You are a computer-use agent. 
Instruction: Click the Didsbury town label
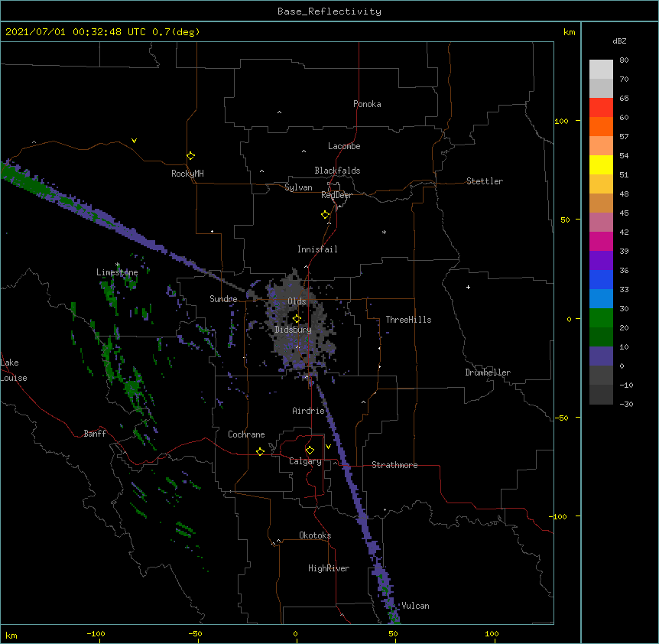pos(293,330)
